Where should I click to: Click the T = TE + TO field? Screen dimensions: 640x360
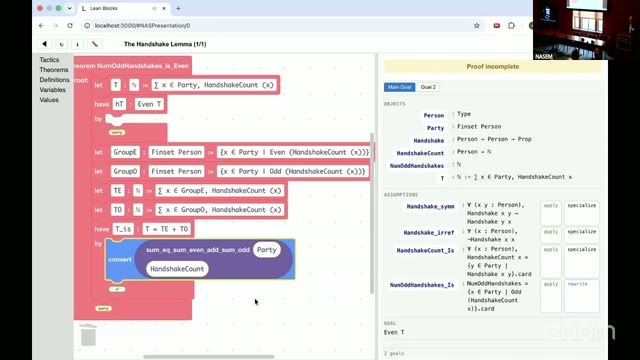point(167,229)
